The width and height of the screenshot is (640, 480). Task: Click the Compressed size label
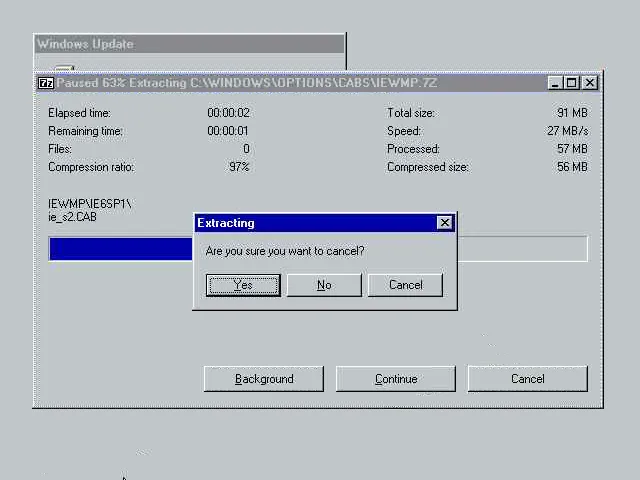click(428, 167)
